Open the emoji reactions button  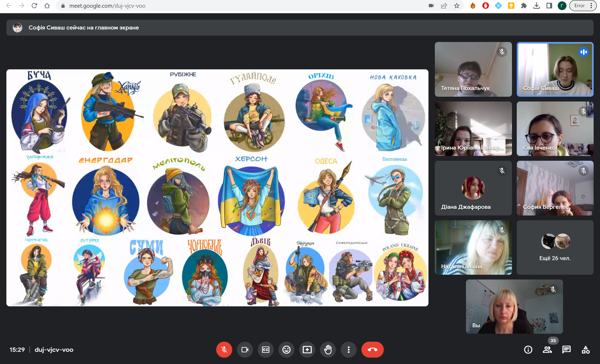click(286, 350)
